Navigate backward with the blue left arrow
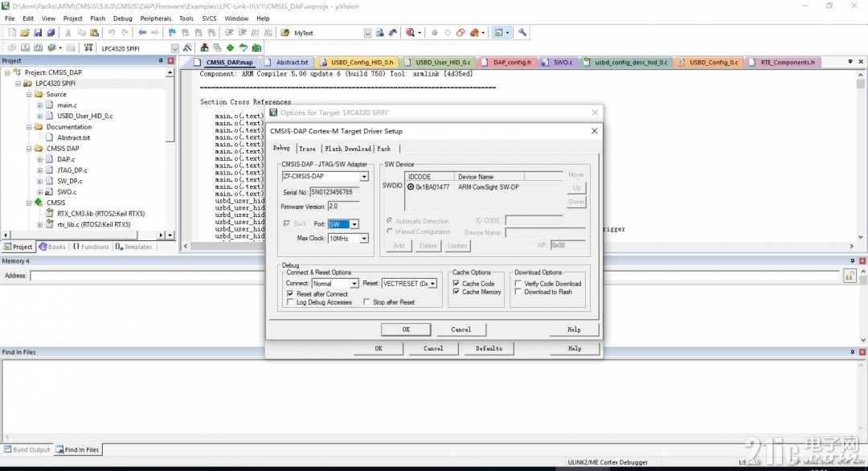The width and height of the screenshot is (868, 471). click(142, 33)
